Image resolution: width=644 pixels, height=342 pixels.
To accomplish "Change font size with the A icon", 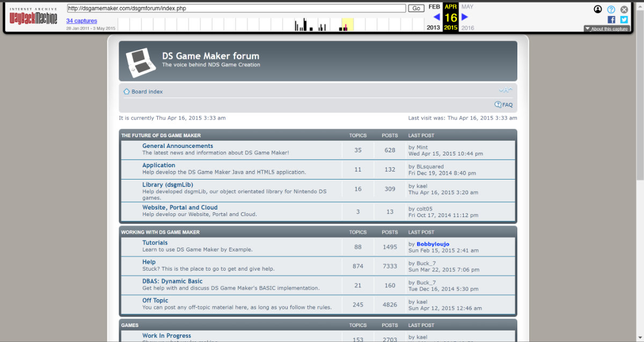I will click(505, 90).
